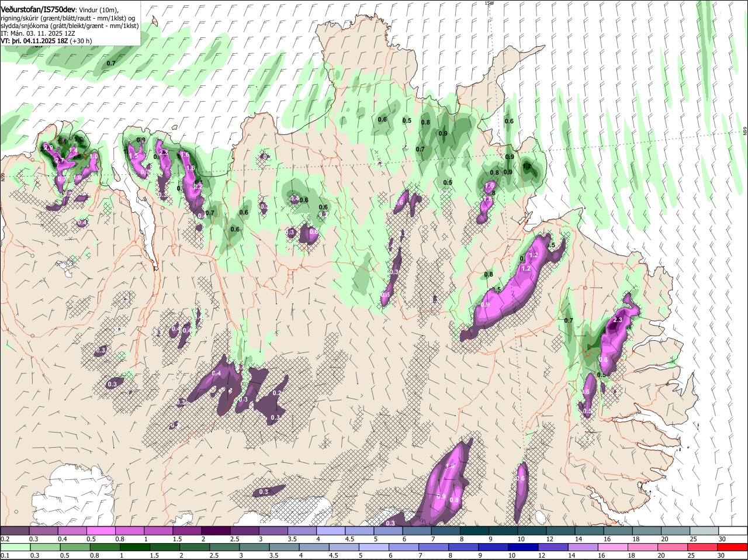
Task: Click the "15W" longitude label at map top
Action: [489, 3]
